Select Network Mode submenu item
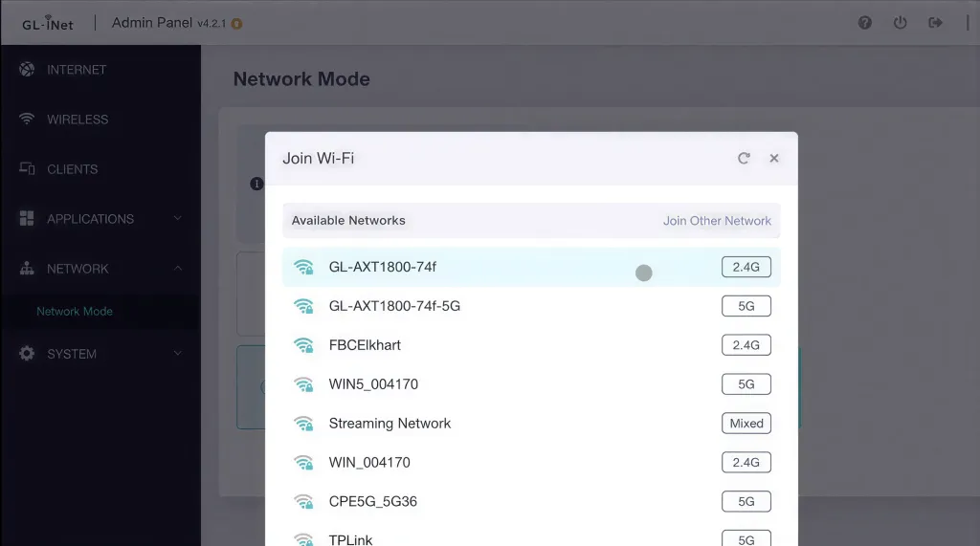 [x=75, y=311]
